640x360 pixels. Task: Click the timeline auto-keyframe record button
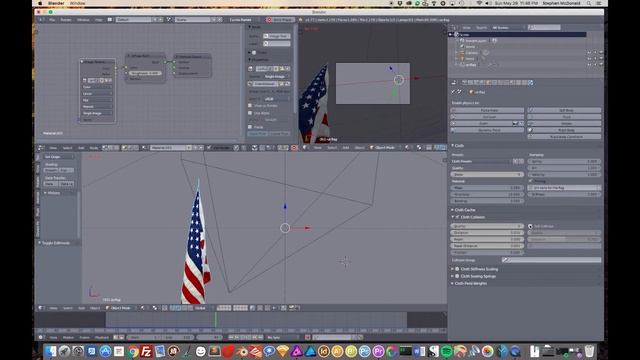coord(308,337)
